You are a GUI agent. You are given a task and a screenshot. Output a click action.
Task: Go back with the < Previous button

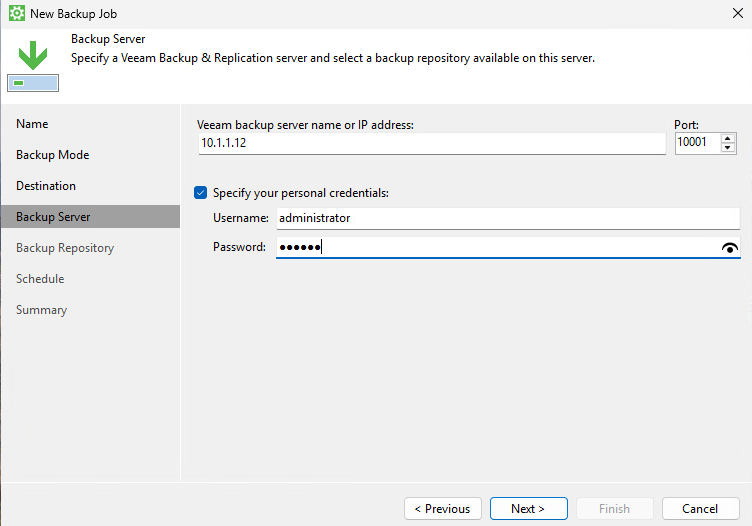(443, 508)
